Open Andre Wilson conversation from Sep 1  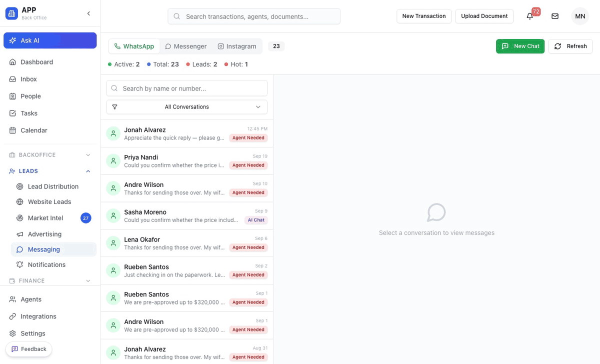[187, 326]
